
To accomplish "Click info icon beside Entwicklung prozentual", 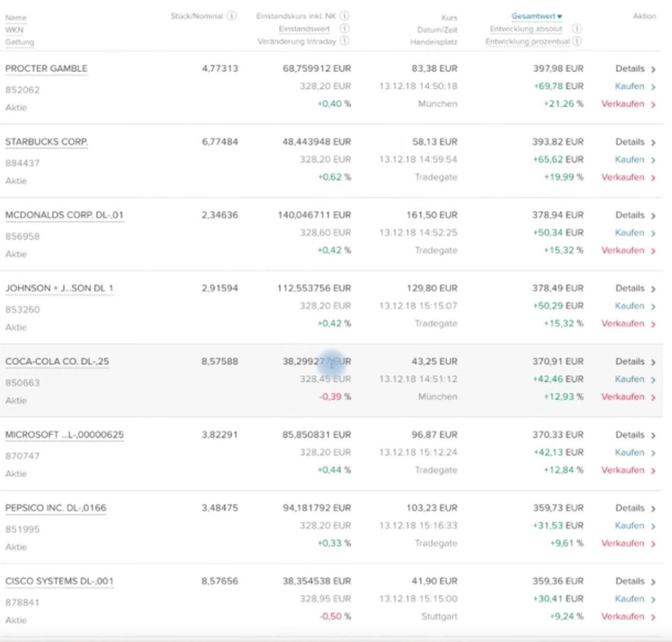I will coord(577,41).
